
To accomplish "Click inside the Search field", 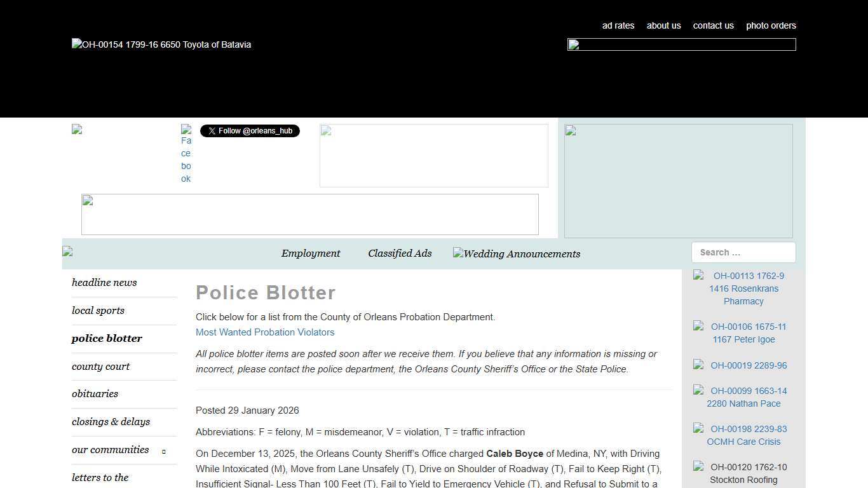I will 743,252.
